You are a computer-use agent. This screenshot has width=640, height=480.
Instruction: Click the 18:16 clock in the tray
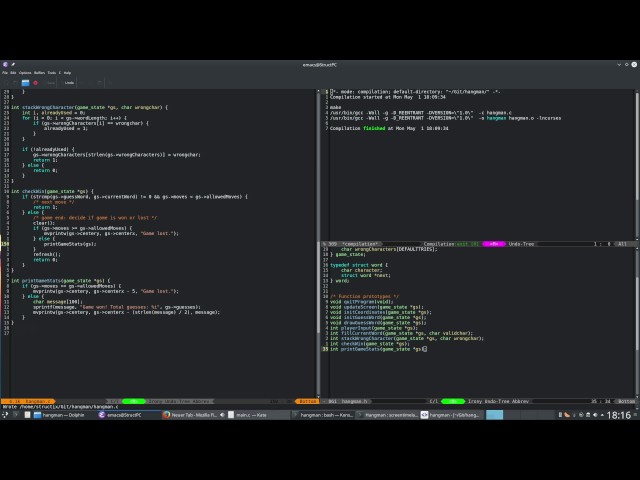point(618,415)
